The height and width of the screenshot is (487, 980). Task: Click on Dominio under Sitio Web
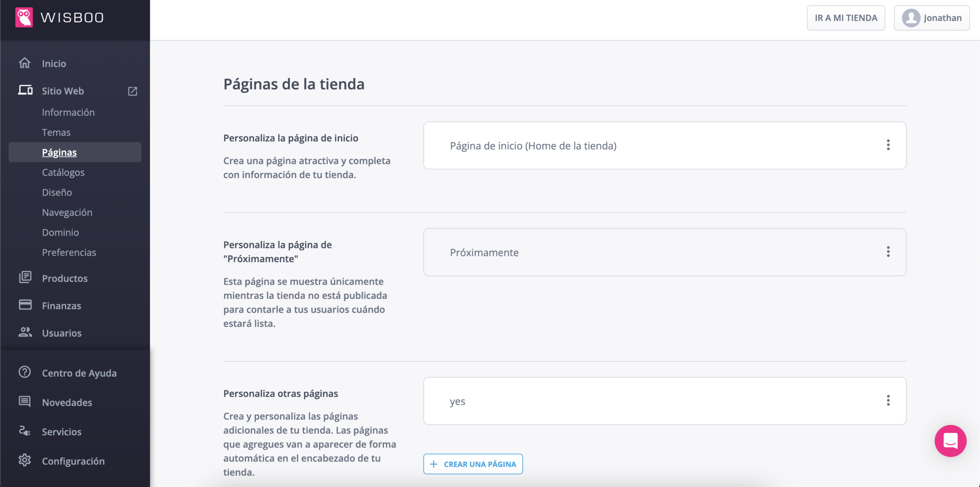pyautogui.click(x=60, y=232)
